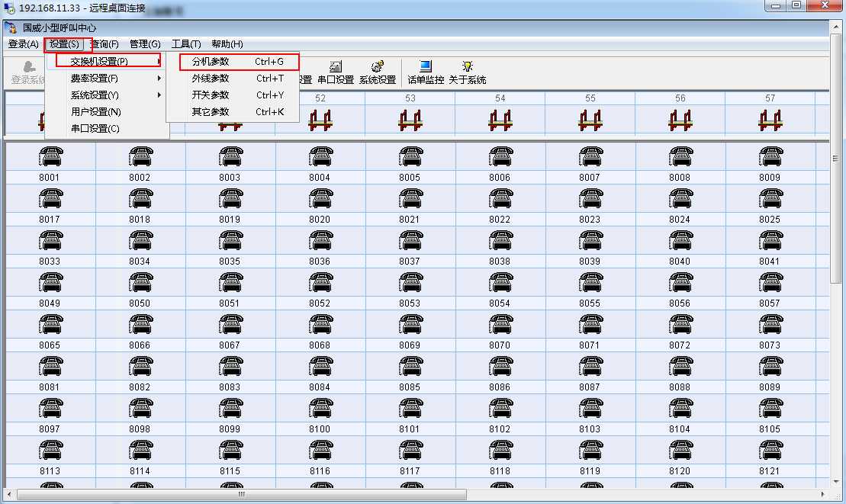The image size is (846, 504).
Task: Expand the 费率设置(F) submenu
Action: coord(107,79)
